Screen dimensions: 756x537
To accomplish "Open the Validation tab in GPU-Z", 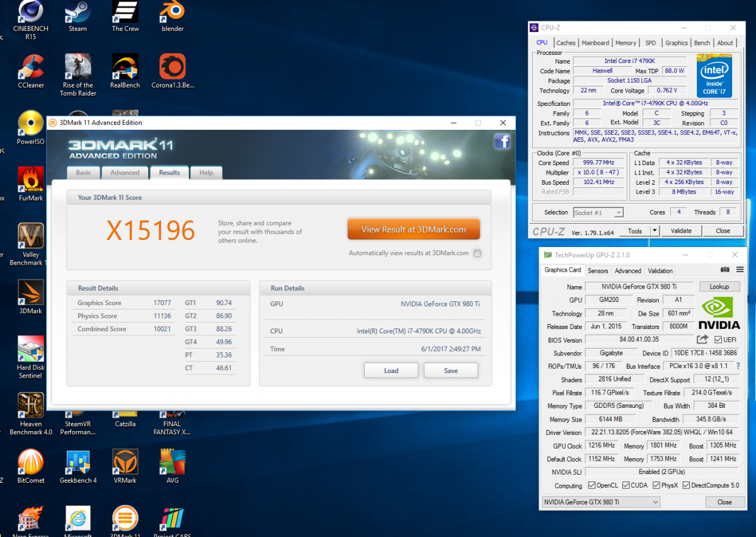I will (660, 271).
